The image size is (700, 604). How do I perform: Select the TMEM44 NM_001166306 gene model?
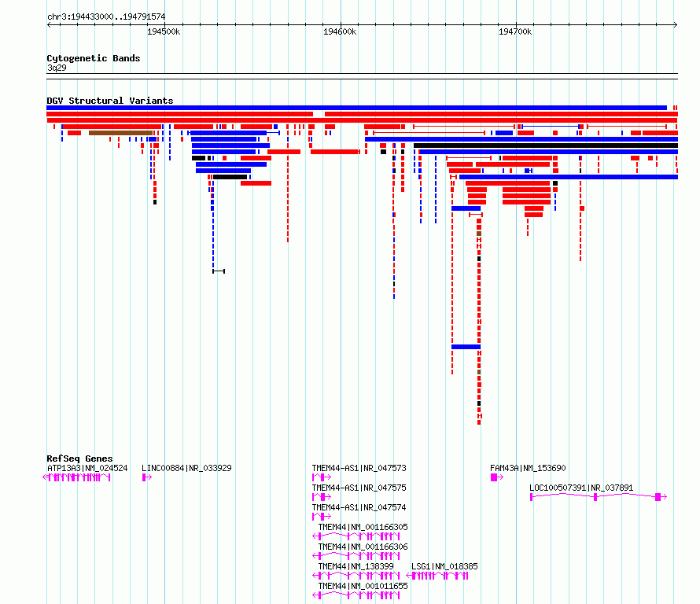(356, 556)
